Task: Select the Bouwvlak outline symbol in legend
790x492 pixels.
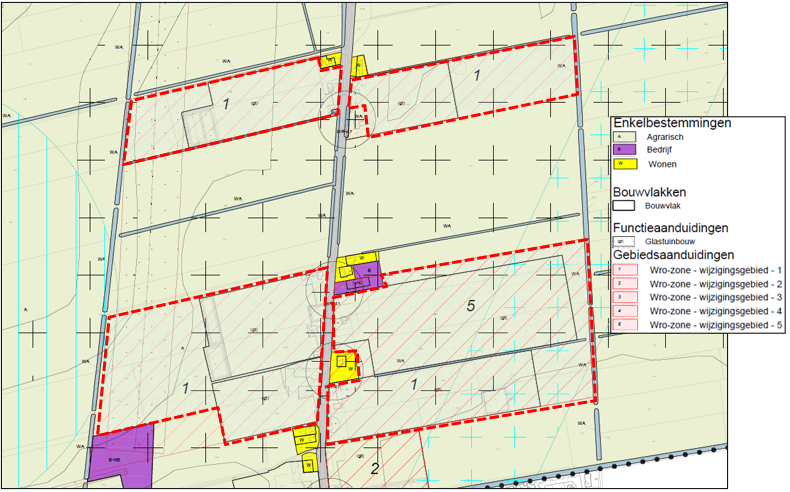Action: 624,205
